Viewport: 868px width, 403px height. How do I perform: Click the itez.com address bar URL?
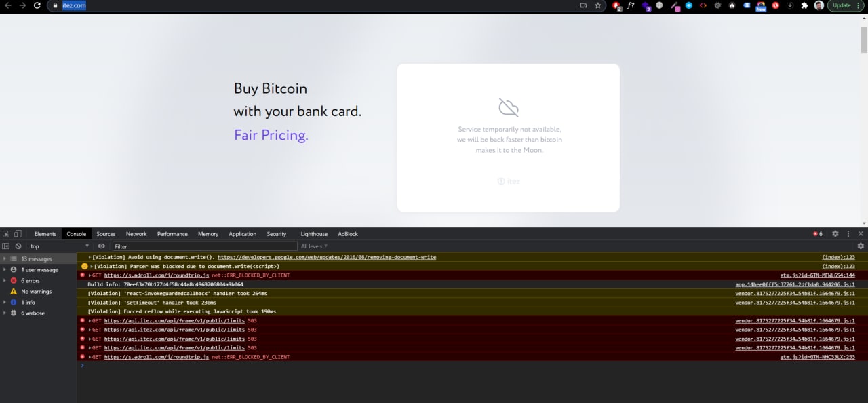tap(74, 5)
